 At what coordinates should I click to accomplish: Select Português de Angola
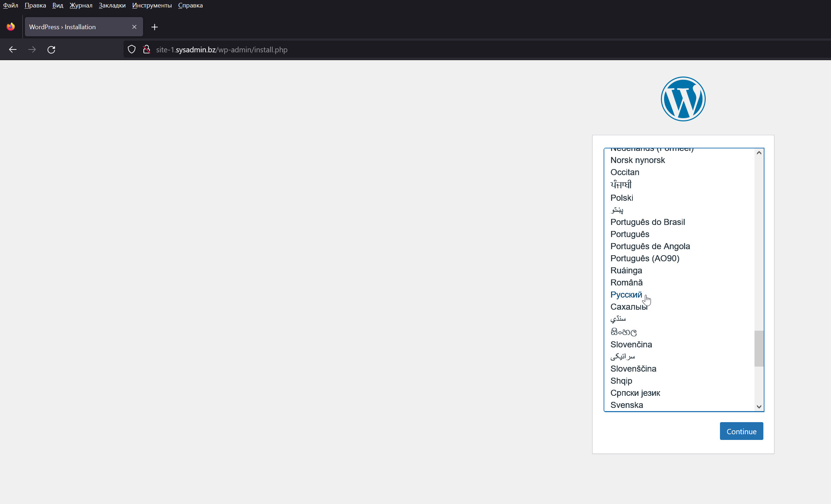pos(679,246)
